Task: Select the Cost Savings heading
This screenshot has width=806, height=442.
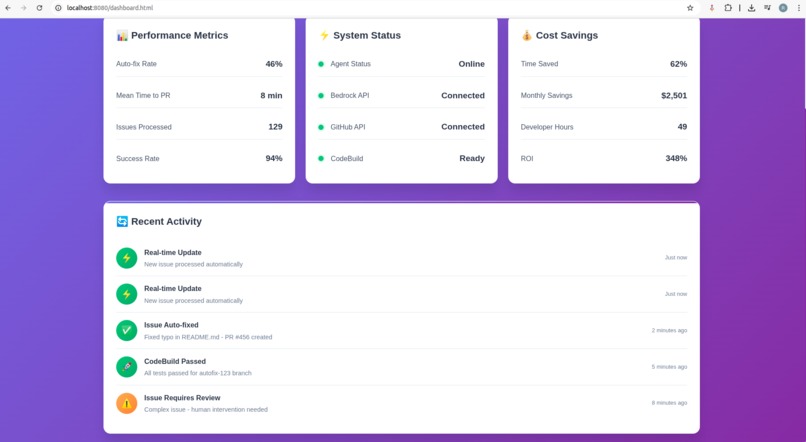Action: click(566, 35)
